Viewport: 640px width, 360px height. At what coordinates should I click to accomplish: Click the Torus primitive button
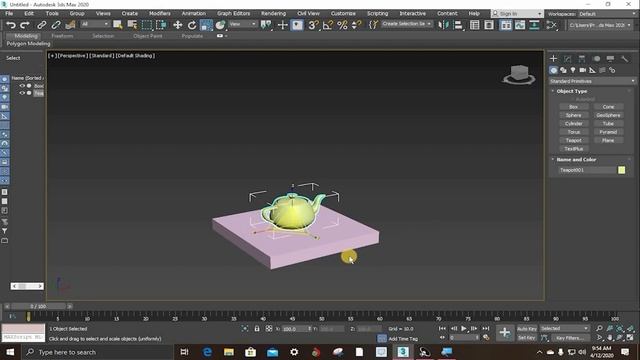tap(573, 132)
